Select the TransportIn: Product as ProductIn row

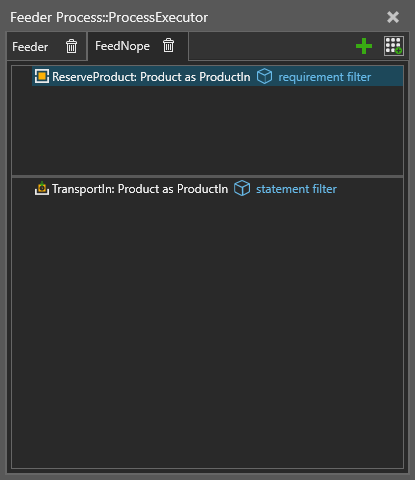point(186,189)
